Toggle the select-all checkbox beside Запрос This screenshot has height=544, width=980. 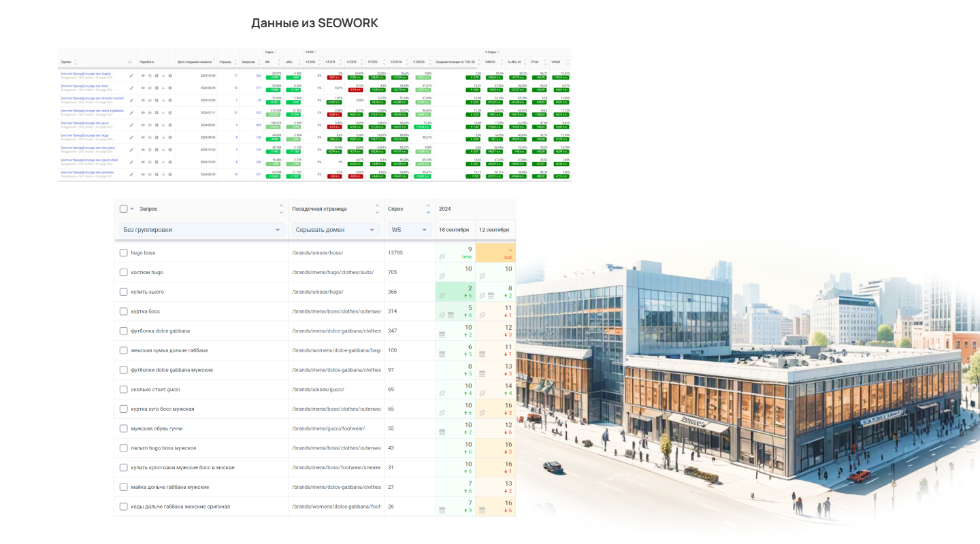[x=123, y=209]
